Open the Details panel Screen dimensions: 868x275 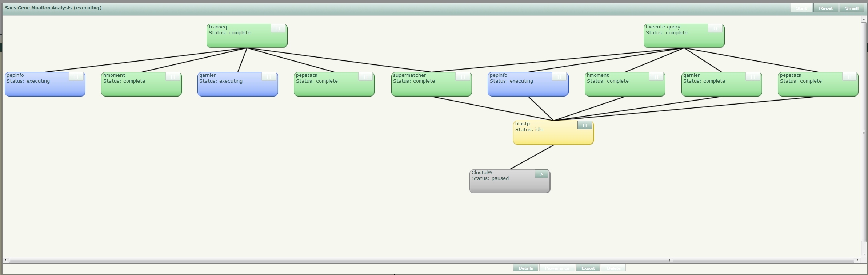pyautogui.click(x=525, y=268)
